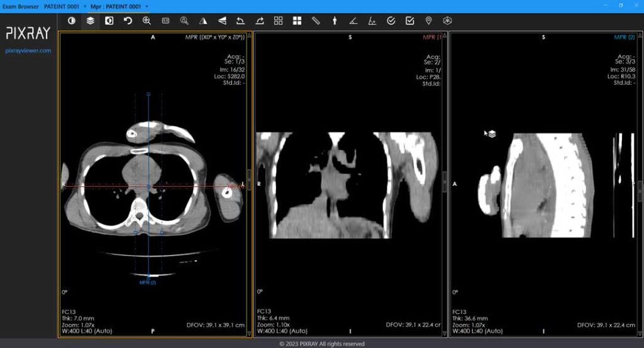Screen dimensions: 644x348
Task: Activate the stack scroll layers tool
Action: (x=91, y=21)
